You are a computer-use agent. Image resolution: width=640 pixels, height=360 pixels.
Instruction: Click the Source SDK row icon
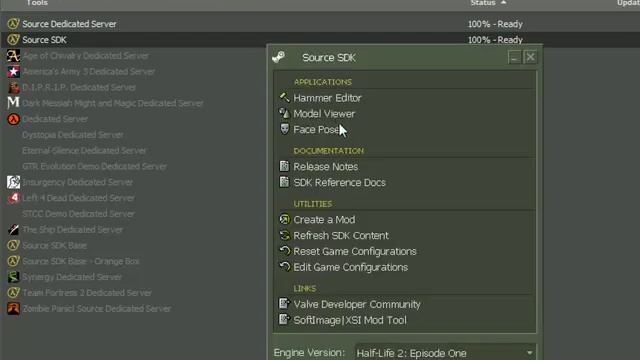(13, 40)
